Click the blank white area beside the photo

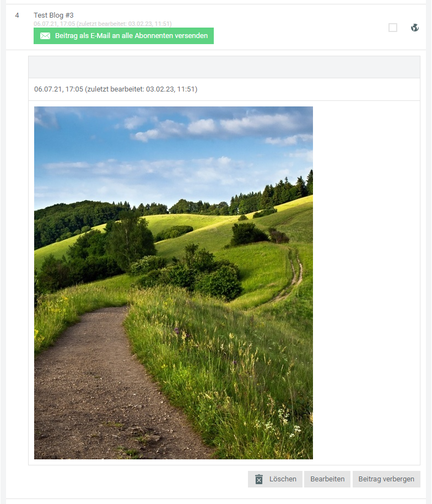point(366,282)
